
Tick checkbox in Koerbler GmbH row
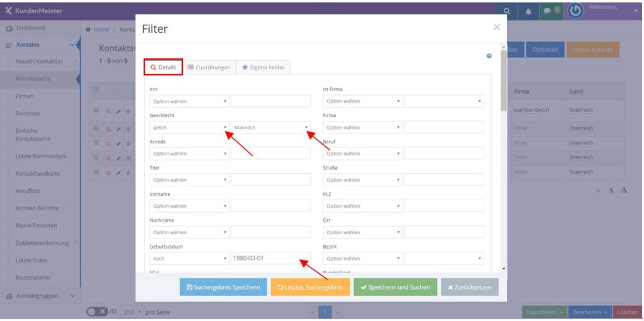coord(96,111)
